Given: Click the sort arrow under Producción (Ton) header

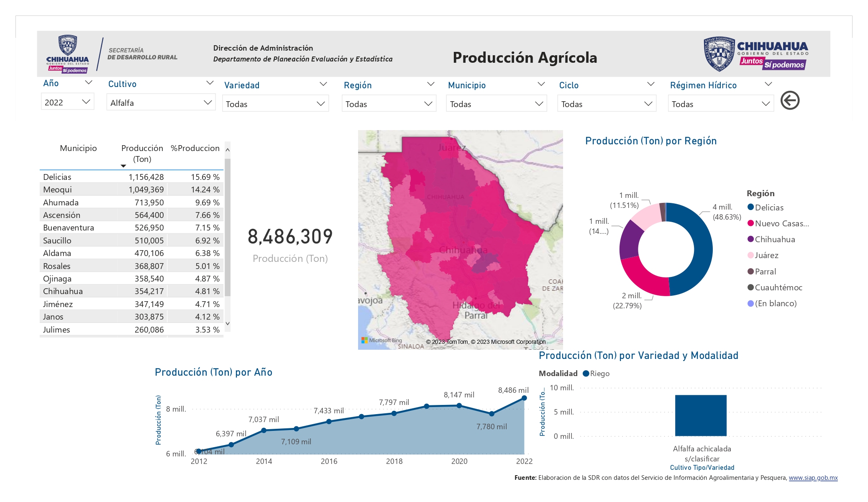Looking at the screenshot, I should (x=123, y=166).
